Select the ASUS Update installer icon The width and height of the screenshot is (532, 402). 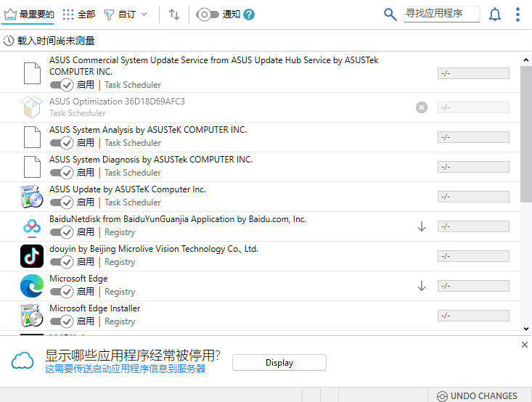pyautogui.click(x=31, y=197)
